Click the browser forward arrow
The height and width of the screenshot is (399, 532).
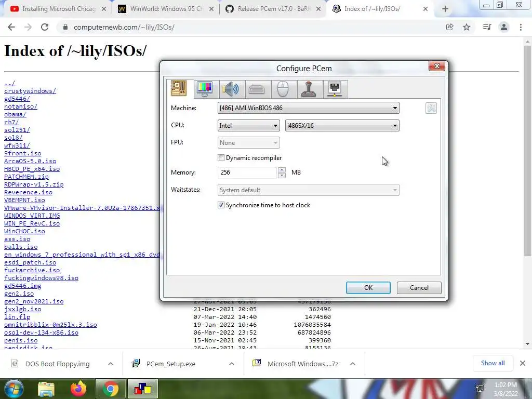click(x=28, y=27)
